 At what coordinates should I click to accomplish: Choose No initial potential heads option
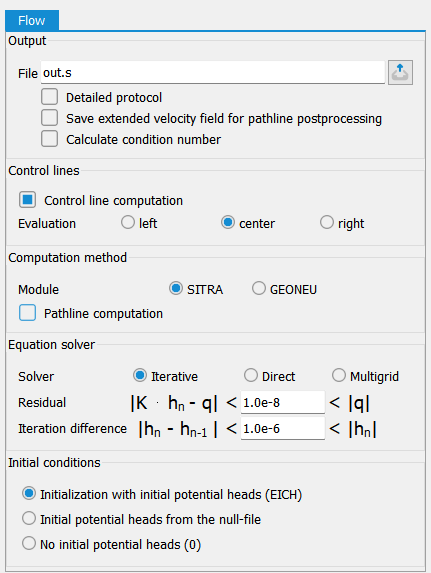point(29,544)
